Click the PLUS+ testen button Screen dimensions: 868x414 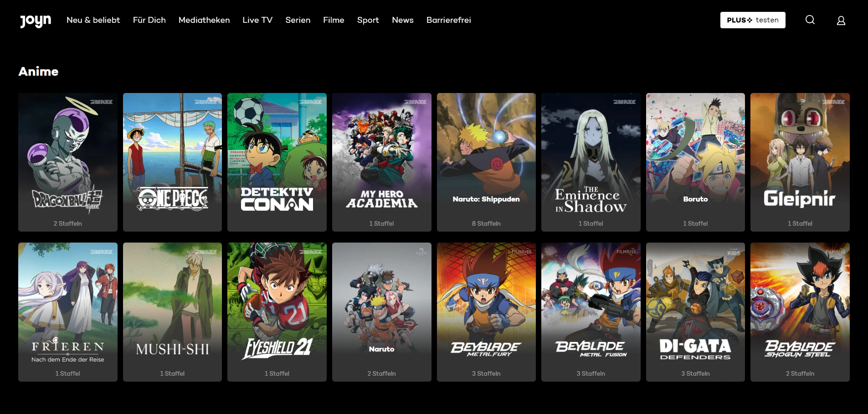pos(752,20)
